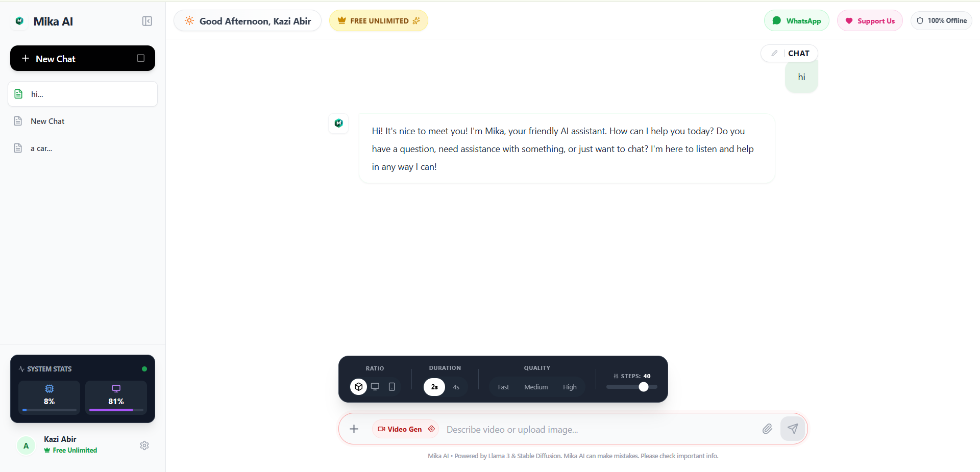Open the settings gear icon
980x472 pixels.
144,445
